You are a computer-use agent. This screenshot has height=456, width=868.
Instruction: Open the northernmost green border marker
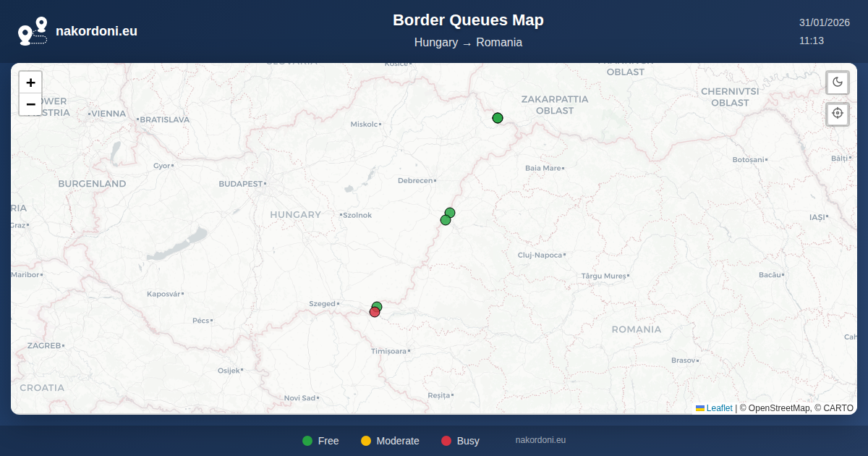pos(498,118)
